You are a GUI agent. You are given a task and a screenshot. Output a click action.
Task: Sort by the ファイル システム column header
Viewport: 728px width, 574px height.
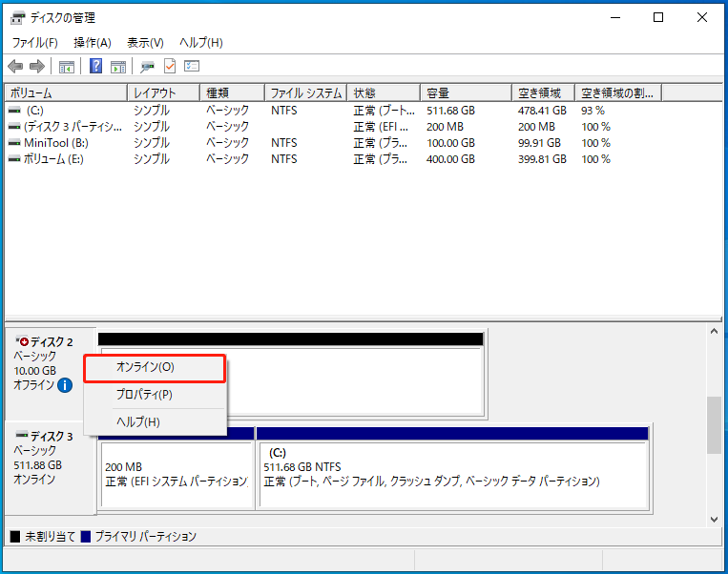(306, 92)
